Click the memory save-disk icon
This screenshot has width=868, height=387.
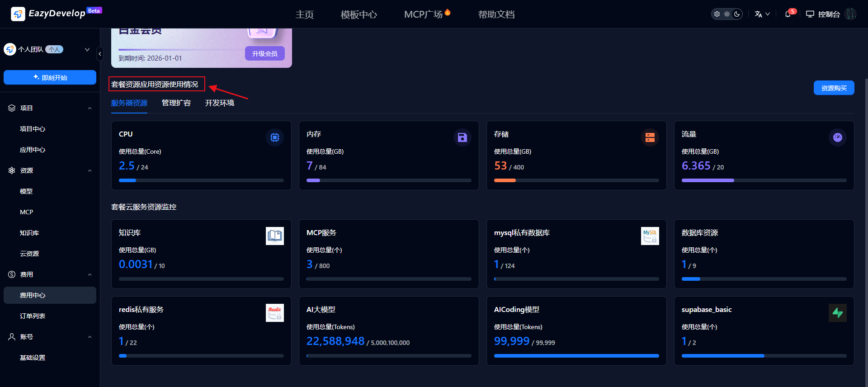[462, 137]
